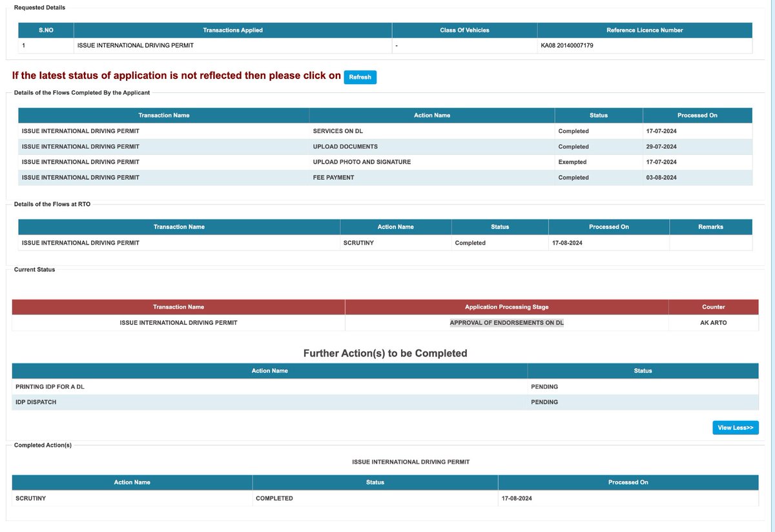775x532 pixels.
Task: Click the Current Status section label
Action: pyautogui.click(x=34, y=269)
